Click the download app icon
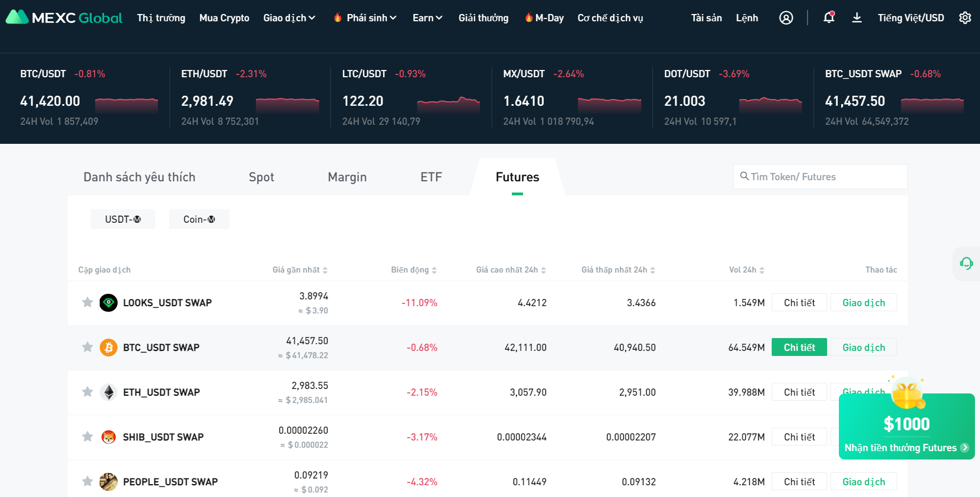This screenshot has height=497, width=980. (857, 18)
